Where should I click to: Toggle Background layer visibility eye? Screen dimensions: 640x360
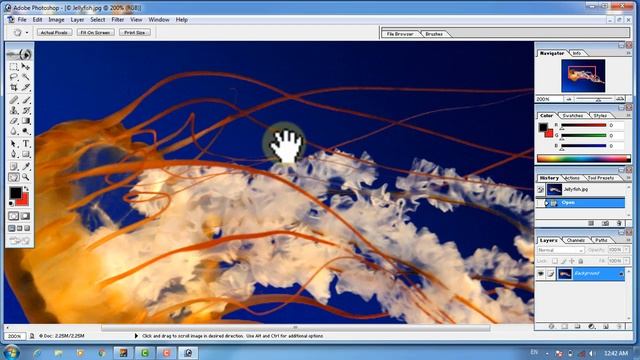click(540, 274)
